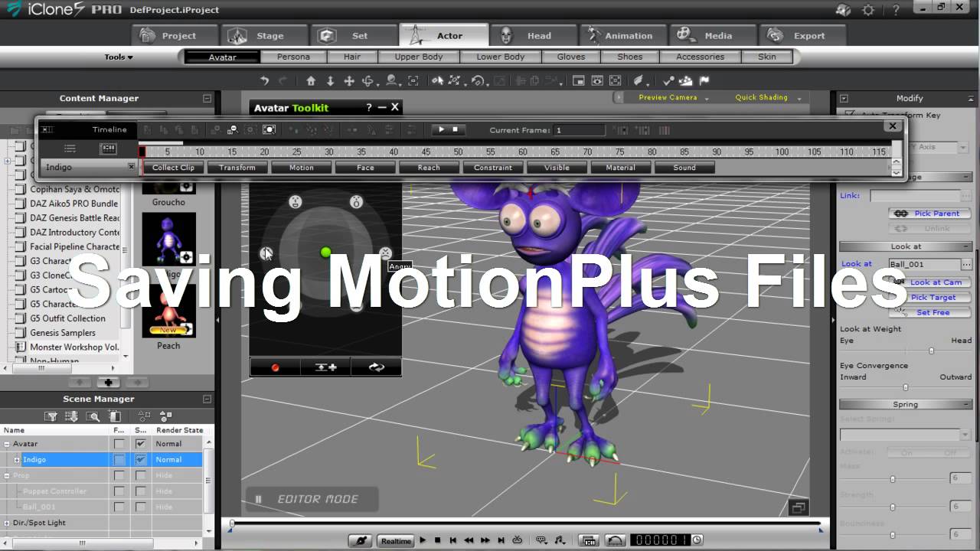Click the Motion track button
980x551 pixels.
point(301,168)
